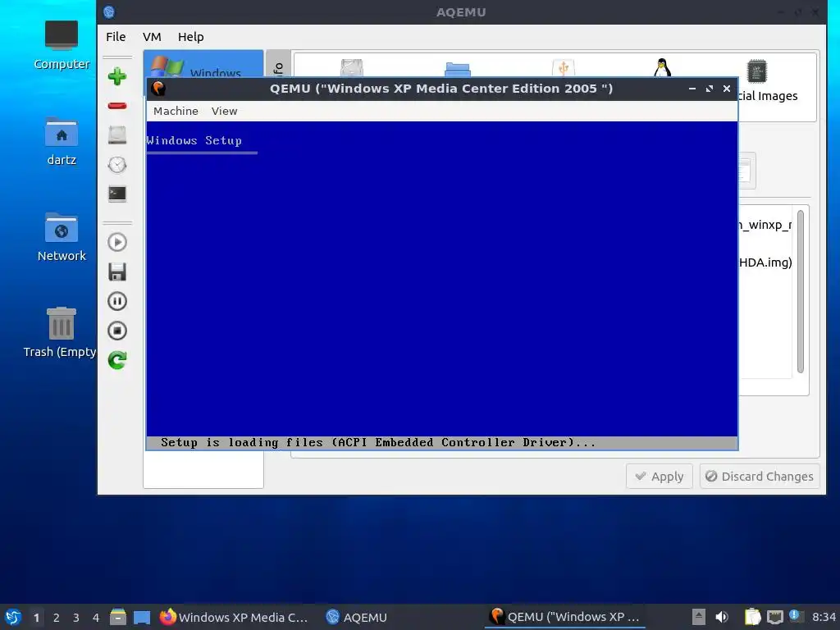Open the update notifier tray icon
Image resolution: width=840 pixels, height=630 pixels.
click(796, 616)
